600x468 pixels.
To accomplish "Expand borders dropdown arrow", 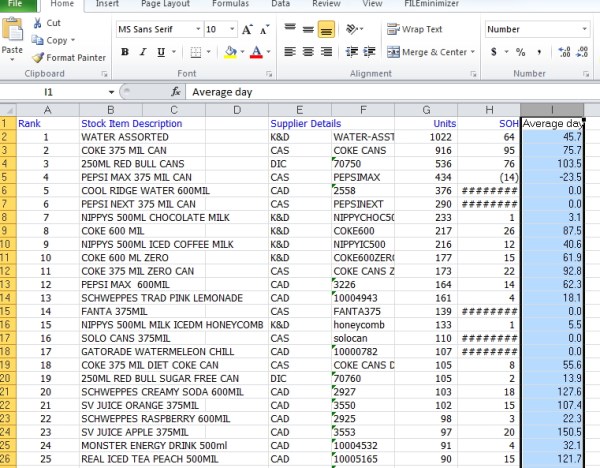I will [x=209, y=52].
